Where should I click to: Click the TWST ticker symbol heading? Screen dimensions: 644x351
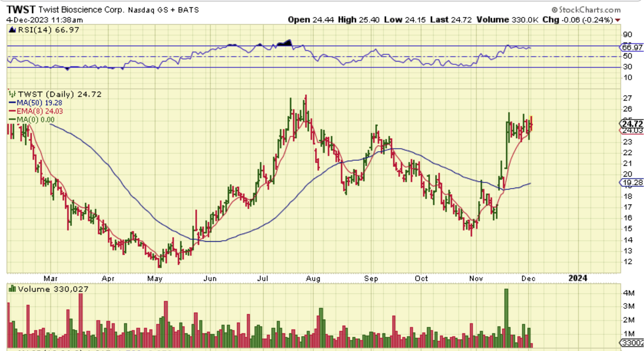click(x=21, y=10)
